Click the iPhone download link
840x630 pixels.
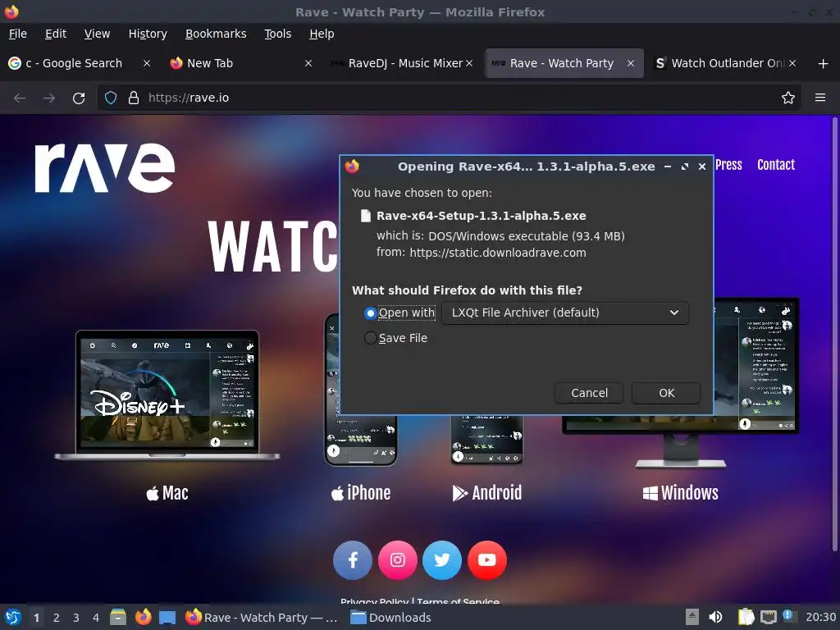(361, 493)
